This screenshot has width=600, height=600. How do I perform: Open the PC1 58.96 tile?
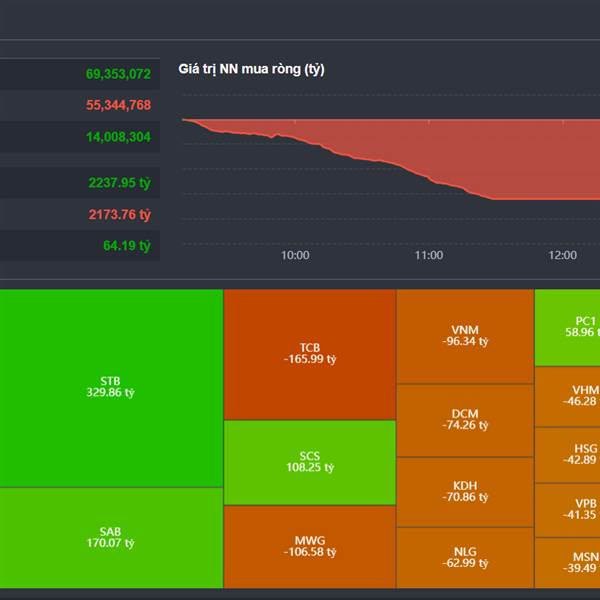tap(567, 328)
